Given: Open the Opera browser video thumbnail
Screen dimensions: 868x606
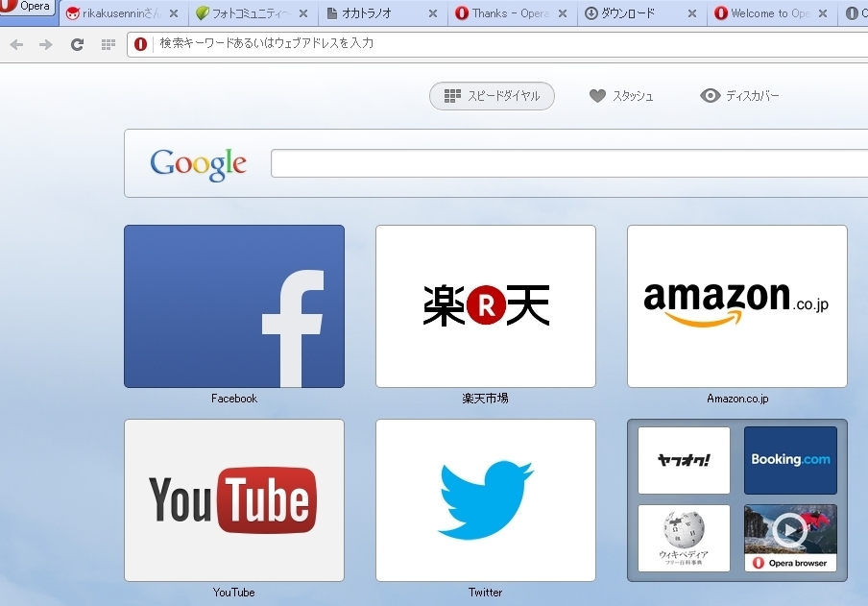Looking at the screenshot, I should pyautogui.click(x=790, y=538).
